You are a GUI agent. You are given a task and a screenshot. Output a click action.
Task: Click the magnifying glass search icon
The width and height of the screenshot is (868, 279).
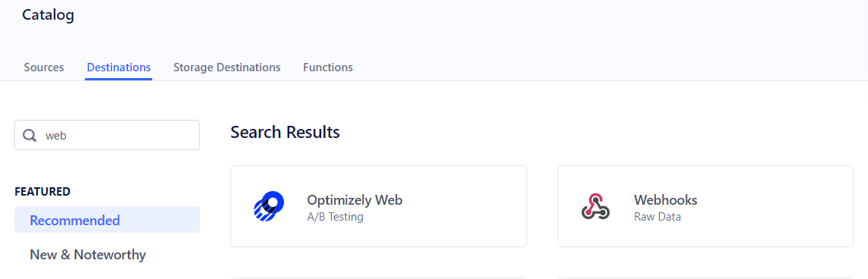click(x=30, y=136)
